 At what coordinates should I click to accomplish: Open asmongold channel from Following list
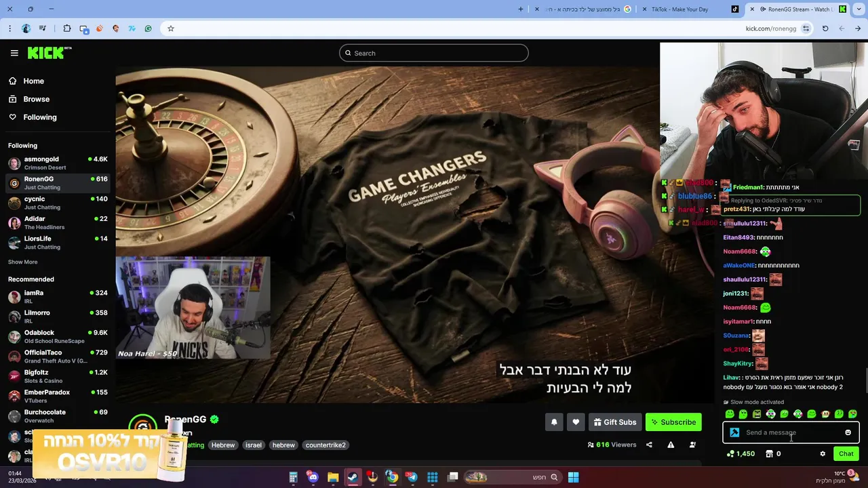tap(58, 163)
